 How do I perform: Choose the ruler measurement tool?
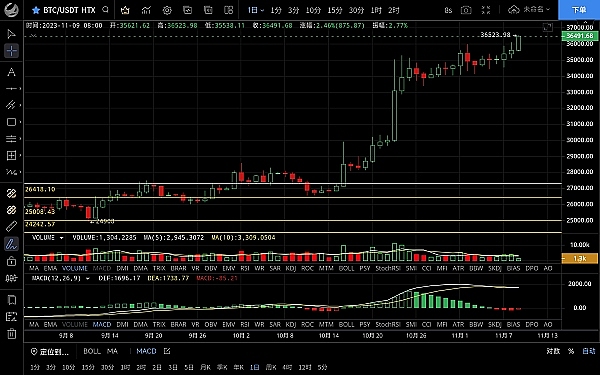pyautogui.click(x=11, y=227)
